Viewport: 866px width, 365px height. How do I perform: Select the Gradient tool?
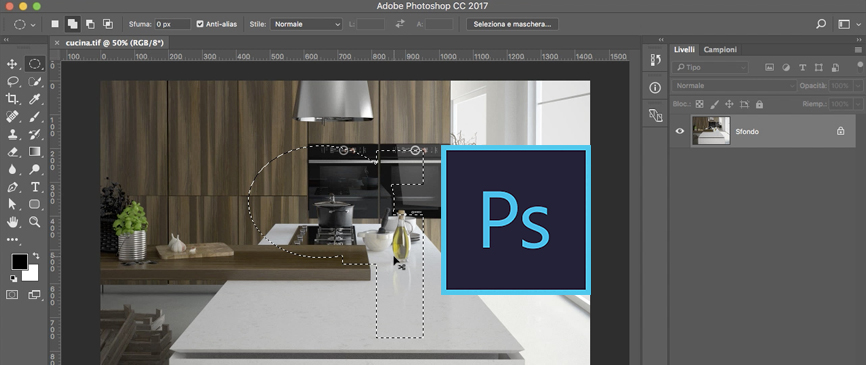pos(34,152)
